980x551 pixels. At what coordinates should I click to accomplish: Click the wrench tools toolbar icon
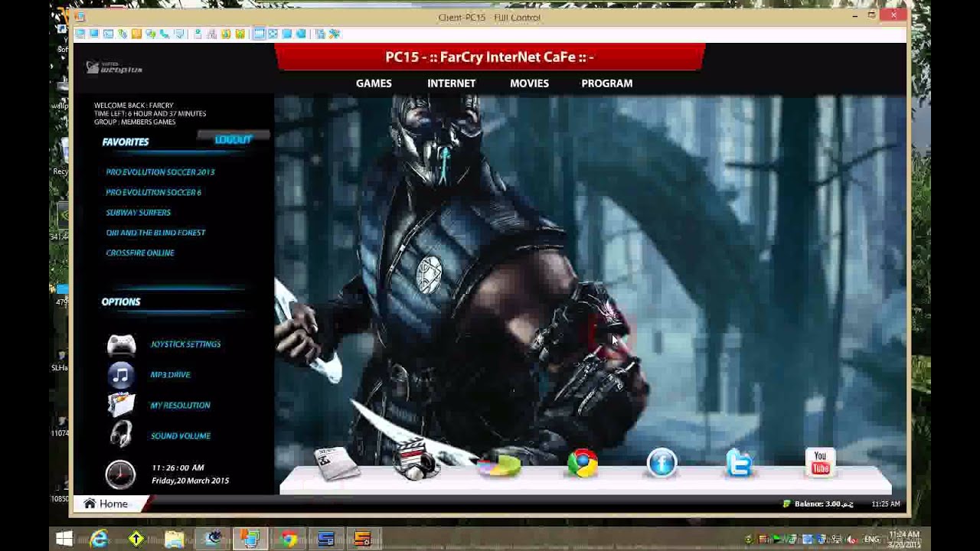[x=334, y=34]
